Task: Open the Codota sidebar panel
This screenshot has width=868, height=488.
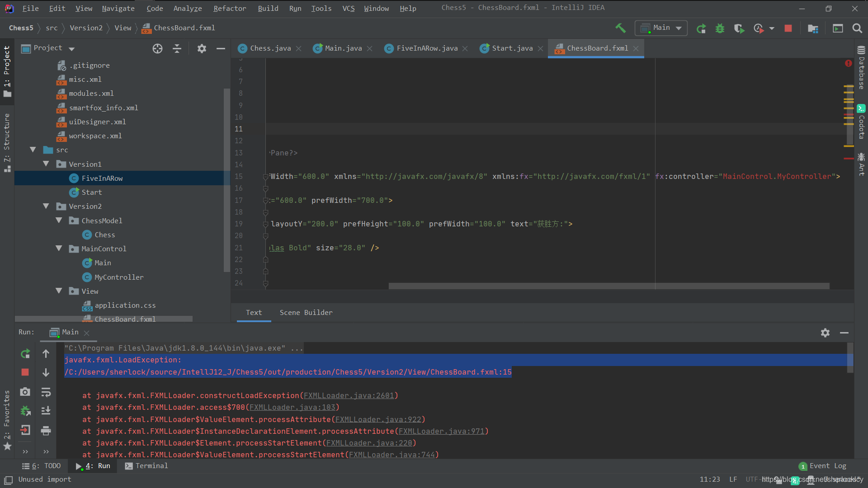Action: (861, 122)
